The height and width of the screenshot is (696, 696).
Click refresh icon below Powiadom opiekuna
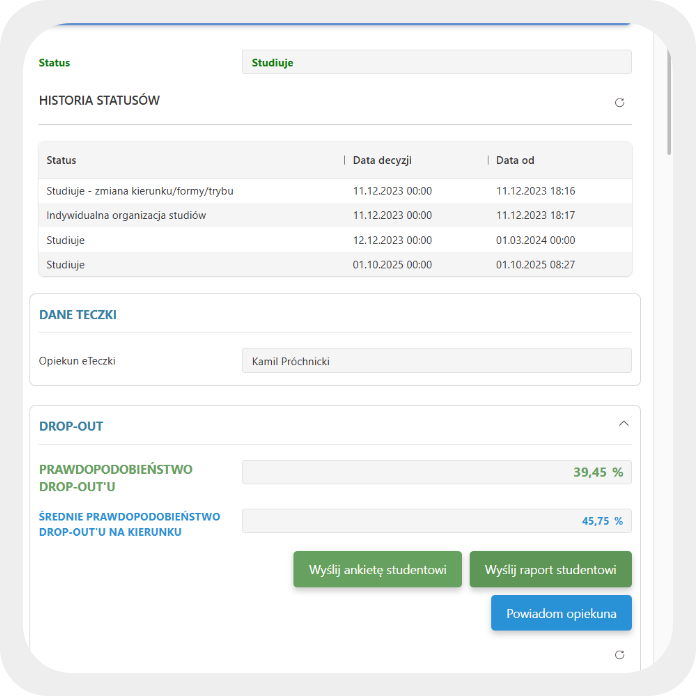[619, 654]
